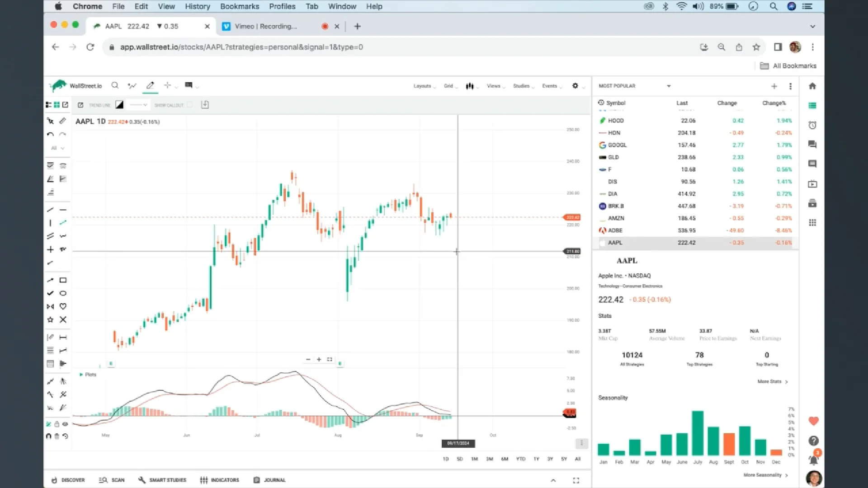This screenshot has height=488, width=868.
Task: Select the rectangle shape drawing tool
Action: [63, 280]
